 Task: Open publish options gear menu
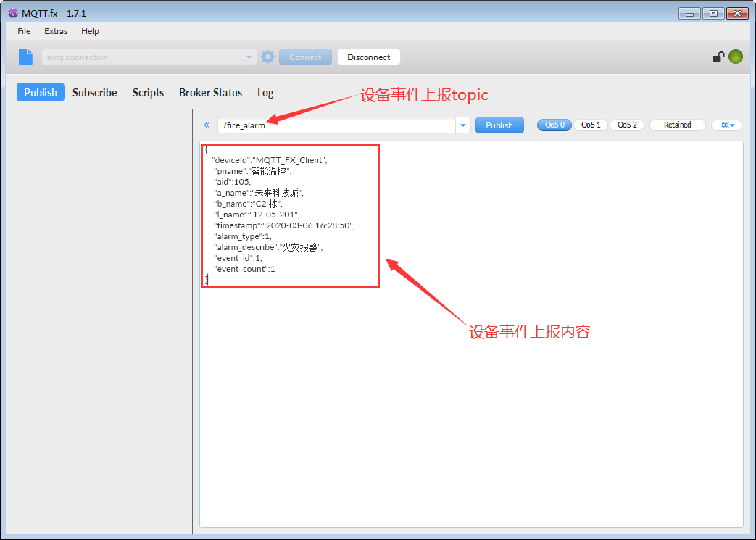pos(726,125)
